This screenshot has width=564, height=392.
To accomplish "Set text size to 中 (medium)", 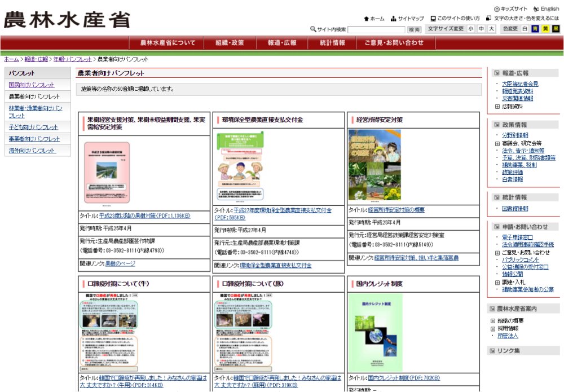I will (x=481, y=29).
